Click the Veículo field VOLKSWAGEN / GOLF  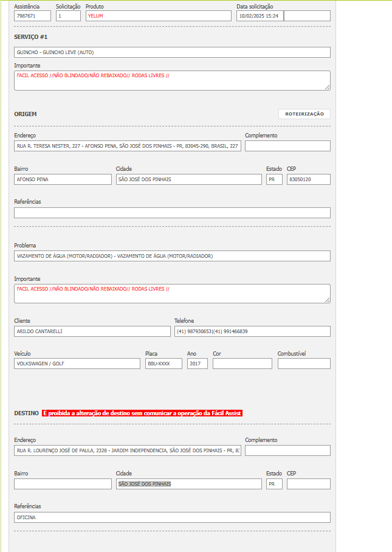[x=77, y=364]
